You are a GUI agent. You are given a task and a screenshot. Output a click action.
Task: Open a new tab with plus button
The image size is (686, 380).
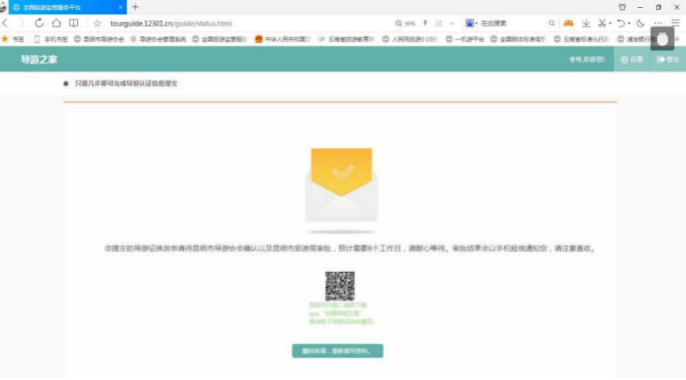point(135,7)
